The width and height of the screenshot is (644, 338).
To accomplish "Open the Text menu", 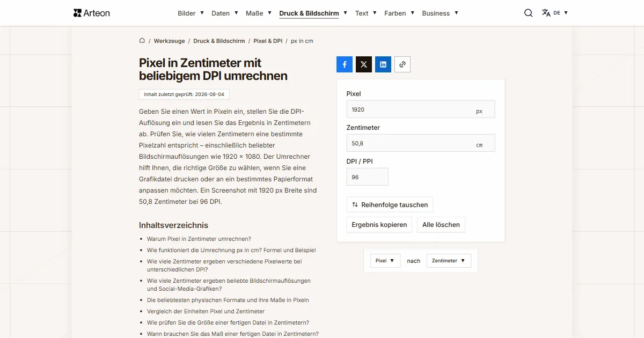I will point(366,13).
